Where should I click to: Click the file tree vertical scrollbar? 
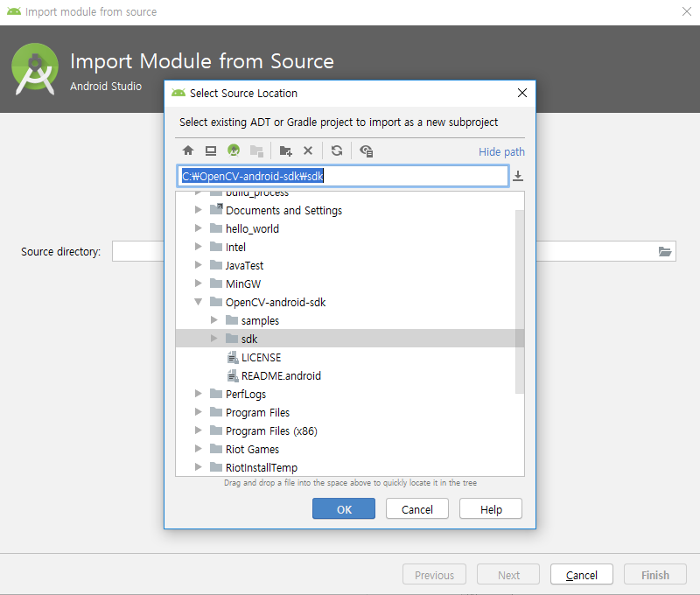(520, 297)
